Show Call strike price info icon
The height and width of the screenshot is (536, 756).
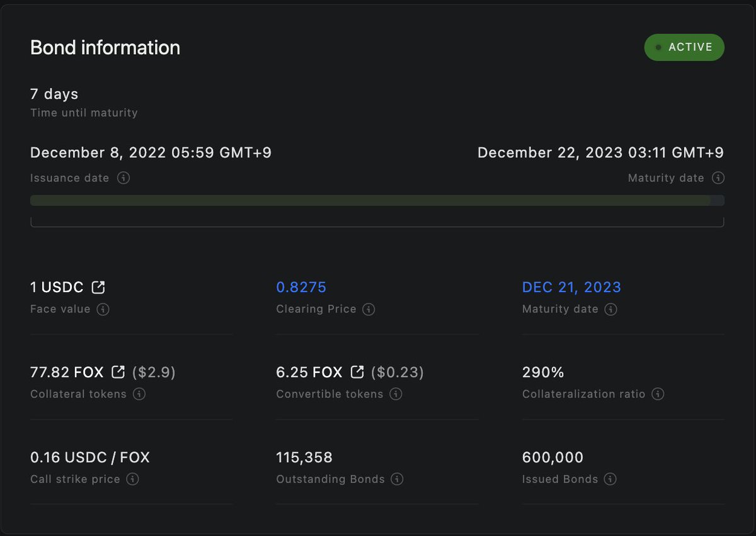pos(132,479)
